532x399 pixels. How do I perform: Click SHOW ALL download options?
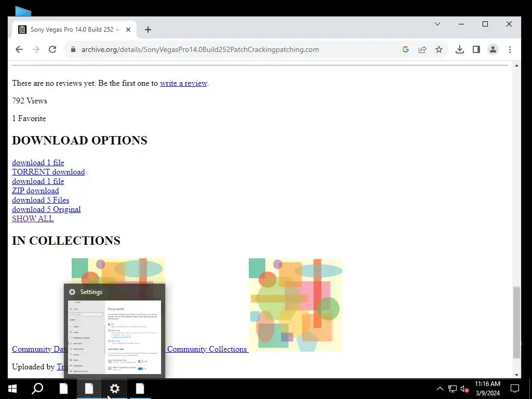pyautogui.click(x=33, y=219)
